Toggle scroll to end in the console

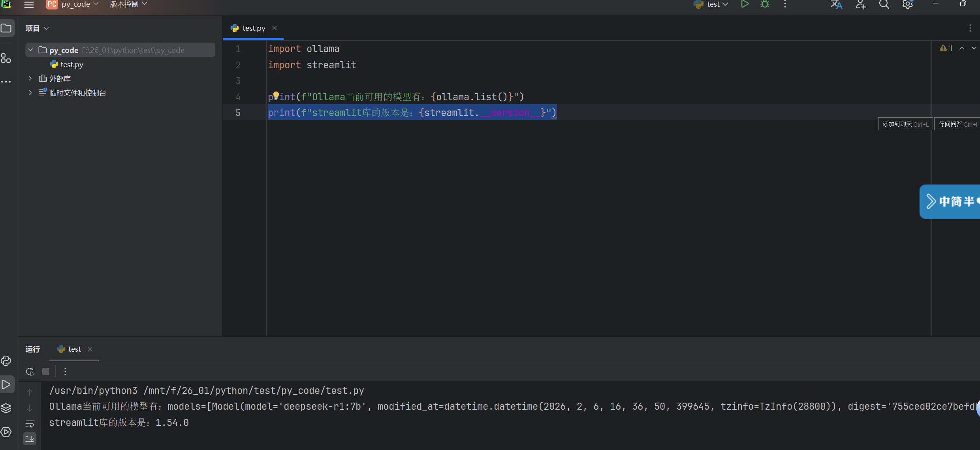coord(30,439)
